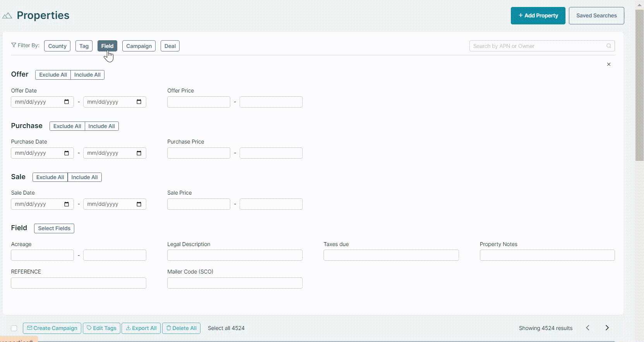
Task: Click Select all 4524 link
Action: [x=226, y=328]
